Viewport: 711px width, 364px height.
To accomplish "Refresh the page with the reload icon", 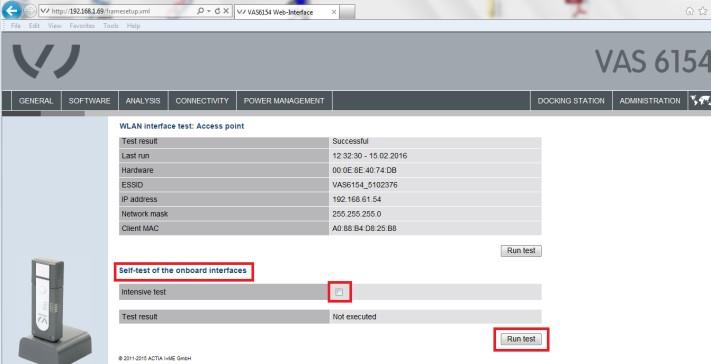I will (217, 11).
